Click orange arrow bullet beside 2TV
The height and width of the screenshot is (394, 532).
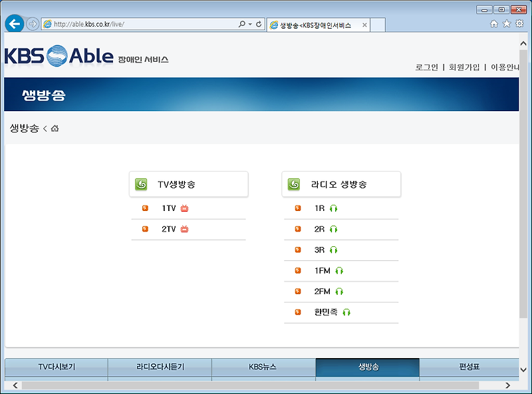tap(145, 229)
